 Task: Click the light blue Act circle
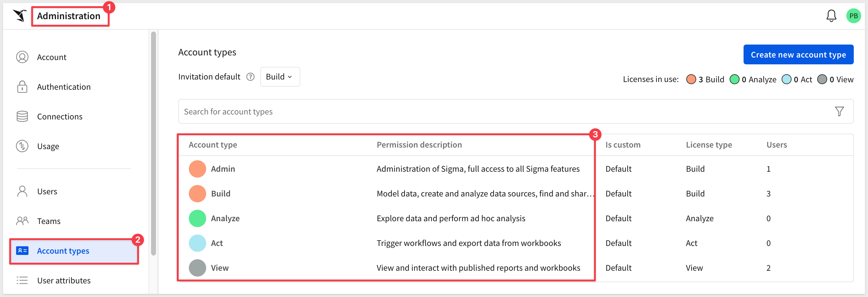tap(197, 243)
